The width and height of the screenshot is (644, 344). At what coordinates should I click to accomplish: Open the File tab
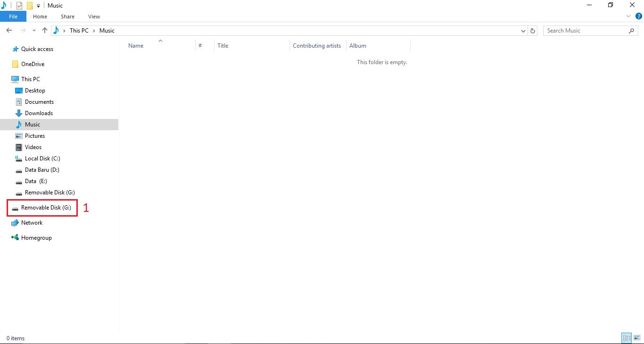click(13, 17)
